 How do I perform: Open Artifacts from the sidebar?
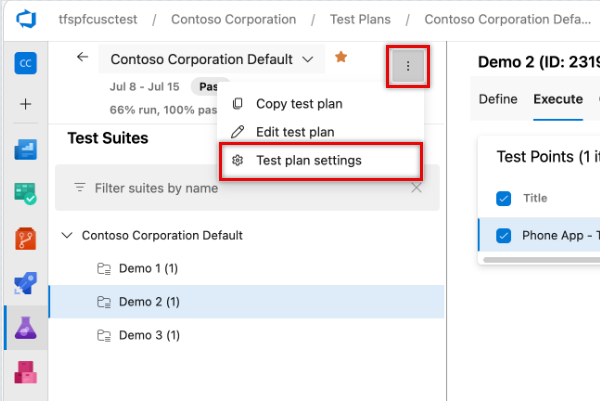click(25, 372)
